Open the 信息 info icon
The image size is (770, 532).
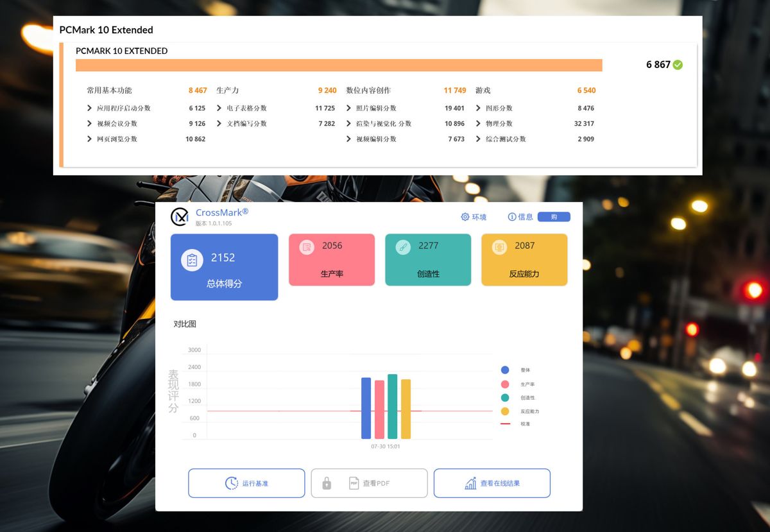[x=512, y=217]
